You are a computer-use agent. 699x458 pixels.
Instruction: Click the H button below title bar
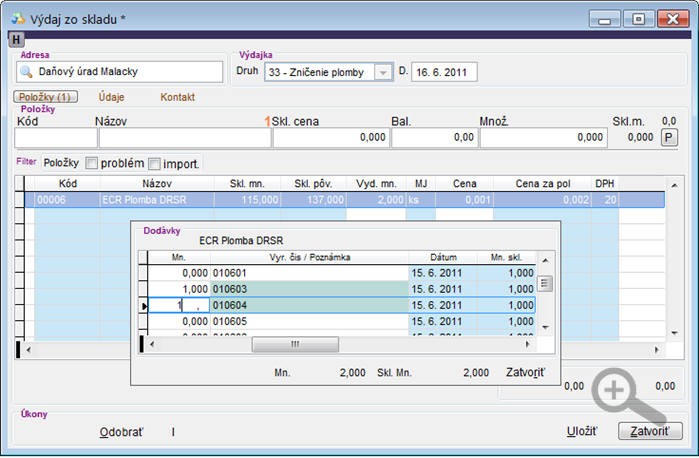16,40
